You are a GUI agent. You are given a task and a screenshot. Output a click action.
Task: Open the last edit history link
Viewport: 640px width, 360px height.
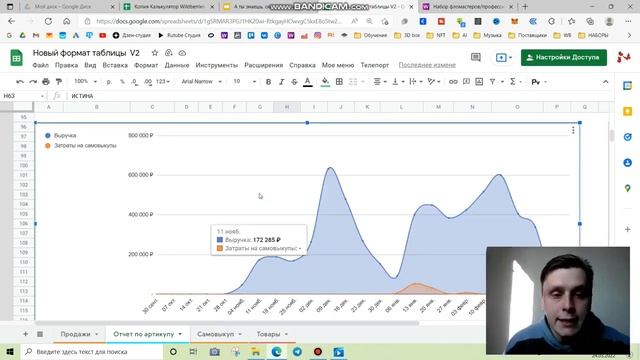(x=427, y=65)
